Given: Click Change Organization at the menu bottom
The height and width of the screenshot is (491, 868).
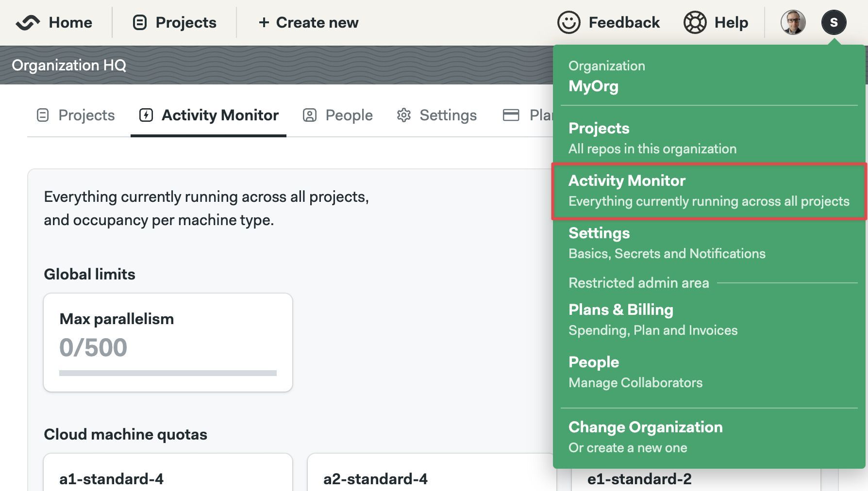Looking at the screenshot, I should (709, 437).
